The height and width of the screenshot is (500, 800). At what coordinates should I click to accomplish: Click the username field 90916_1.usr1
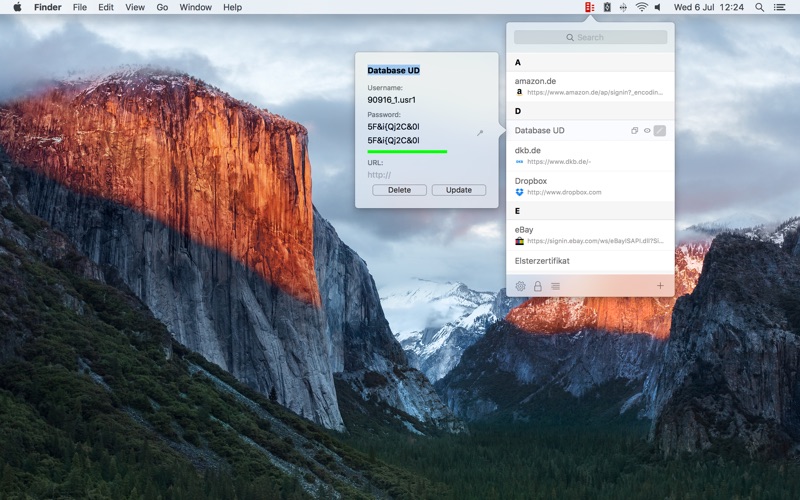(x=391, y=100)
